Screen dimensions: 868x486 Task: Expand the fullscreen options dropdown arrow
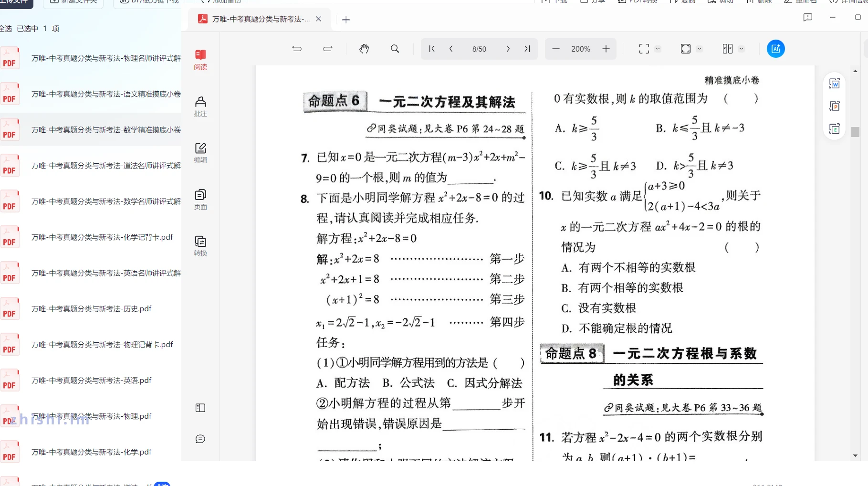[x=658, y=49]
